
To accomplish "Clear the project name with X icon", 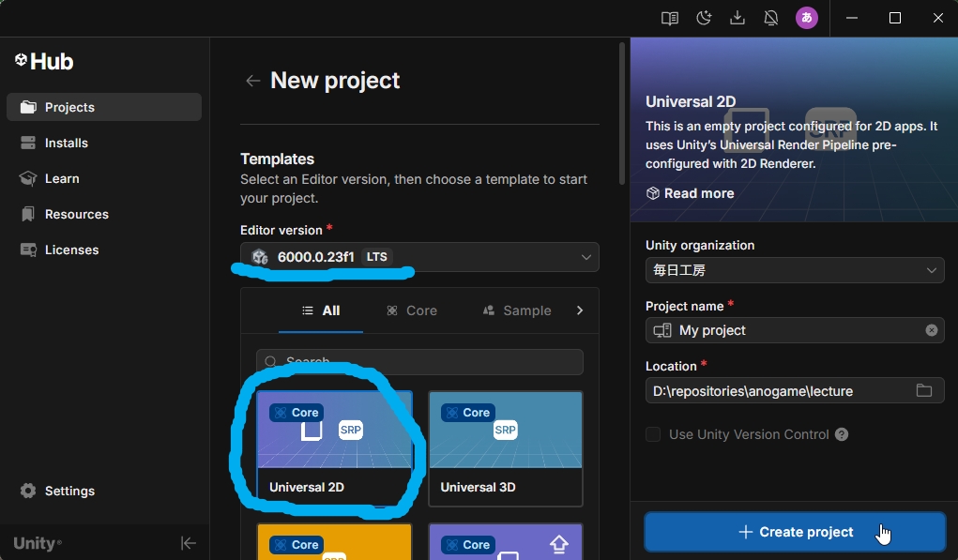I will 931,330.
